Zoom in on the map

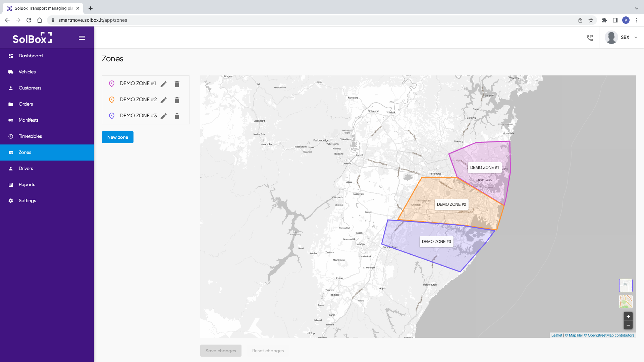click(628, 316)
